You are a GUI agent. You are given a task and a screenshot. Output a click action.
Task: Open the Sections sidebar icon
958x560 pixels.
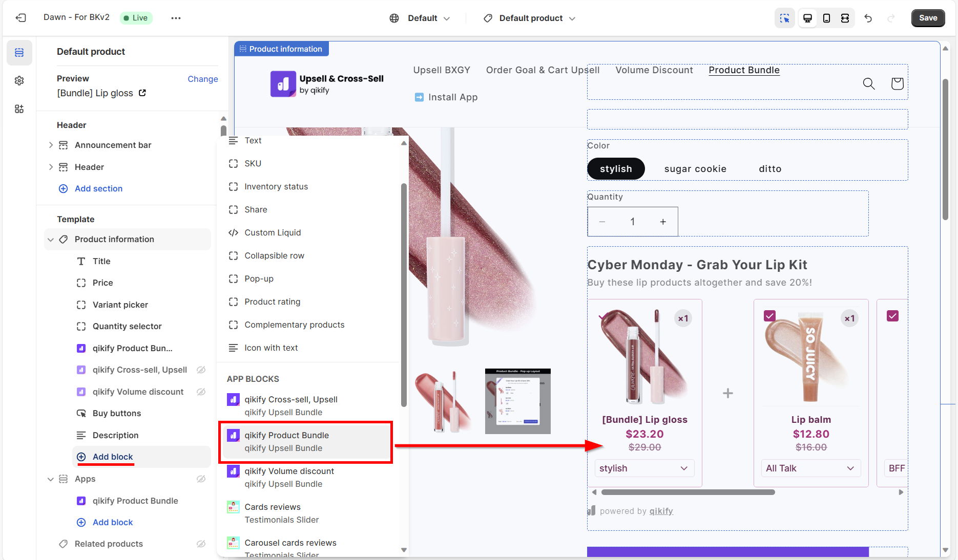[x=19, y=53]
